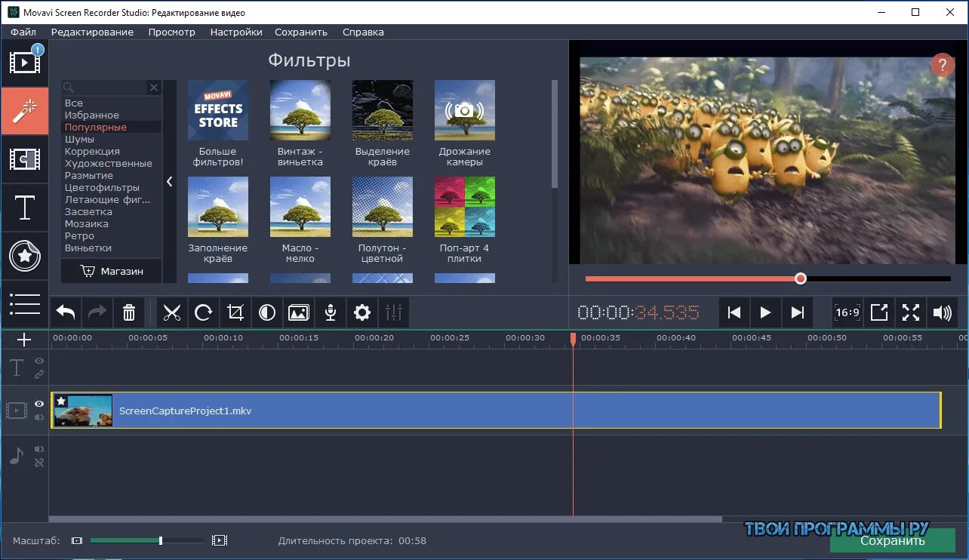Add a new track with plus button
Image resolution: width=969 pixels, height=560 pixels.
coord(24,340)
